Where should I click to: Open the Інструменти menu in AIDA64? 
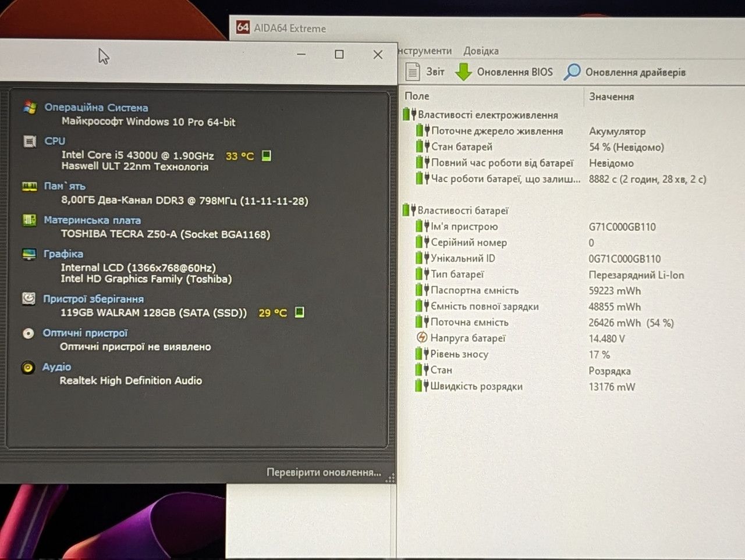(x=425, y=51)
